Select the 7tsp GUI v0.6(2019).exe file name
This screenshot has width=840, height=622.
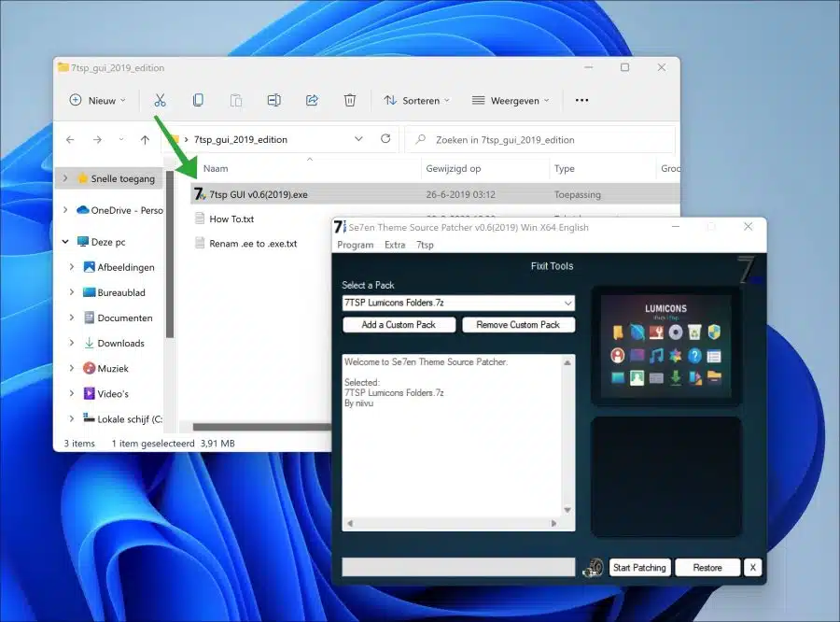[259, 194]
